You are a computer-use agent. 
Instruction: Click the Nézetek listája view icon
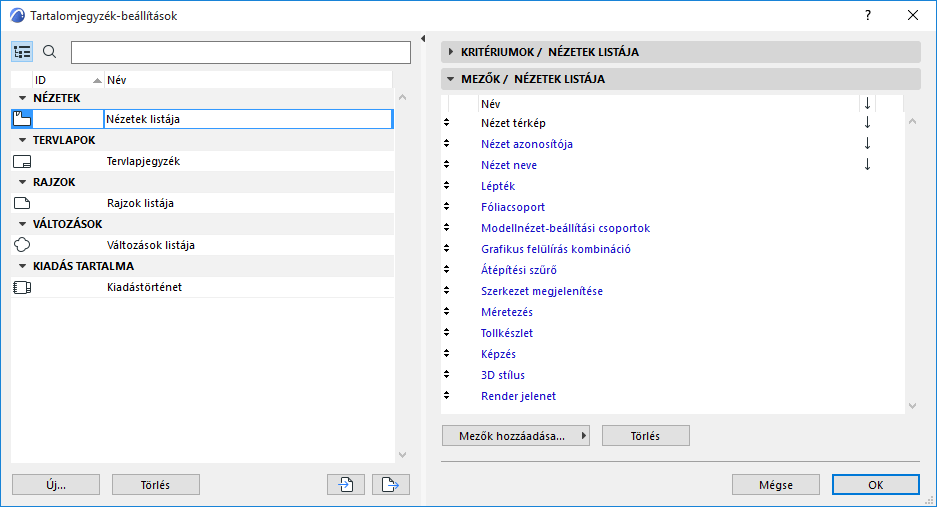tap(22, 119)
